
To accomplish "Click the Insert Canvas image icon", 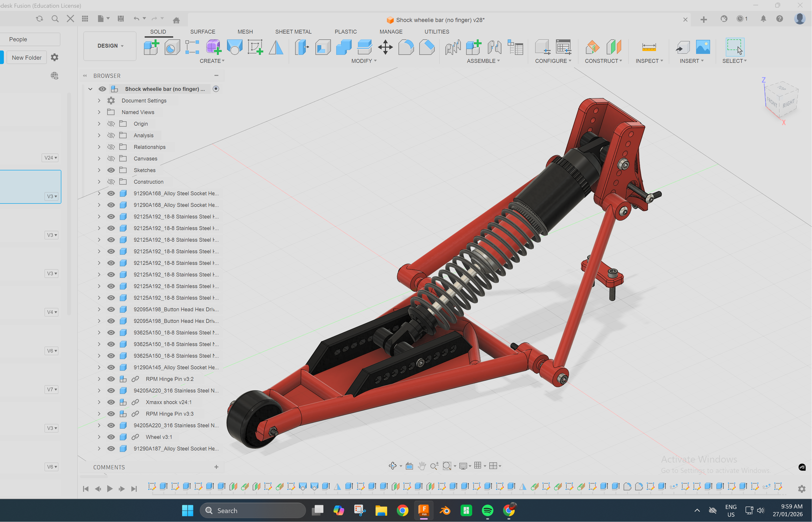I will tap(703, 47).
